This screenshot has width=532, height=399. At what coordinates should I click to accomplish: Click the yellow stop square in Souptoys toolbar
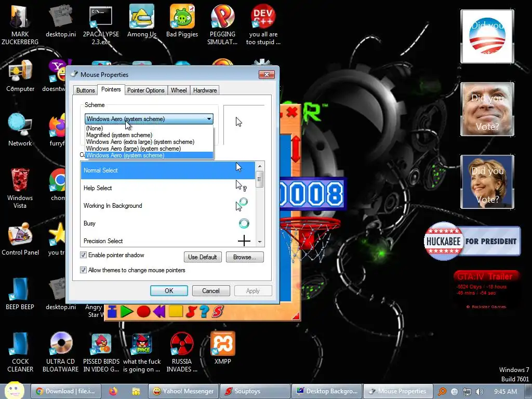click(x=176, y=312)
